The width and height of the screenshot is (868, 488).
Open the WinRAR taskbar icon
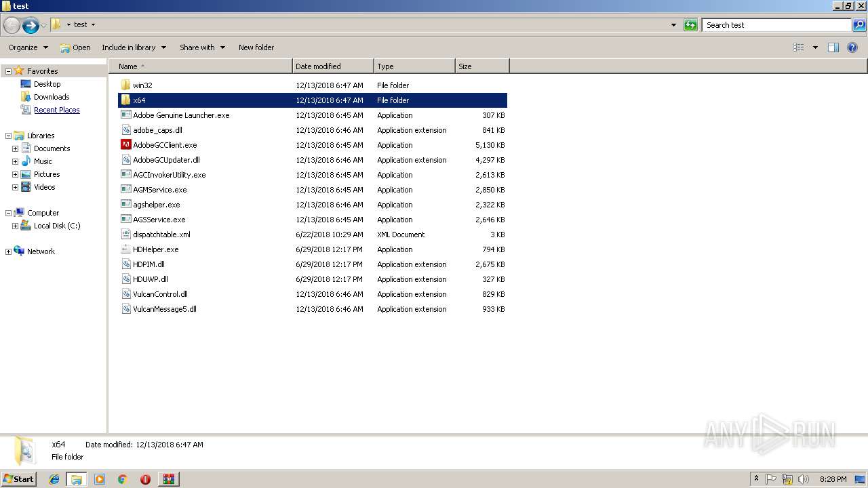pos(168,479)
